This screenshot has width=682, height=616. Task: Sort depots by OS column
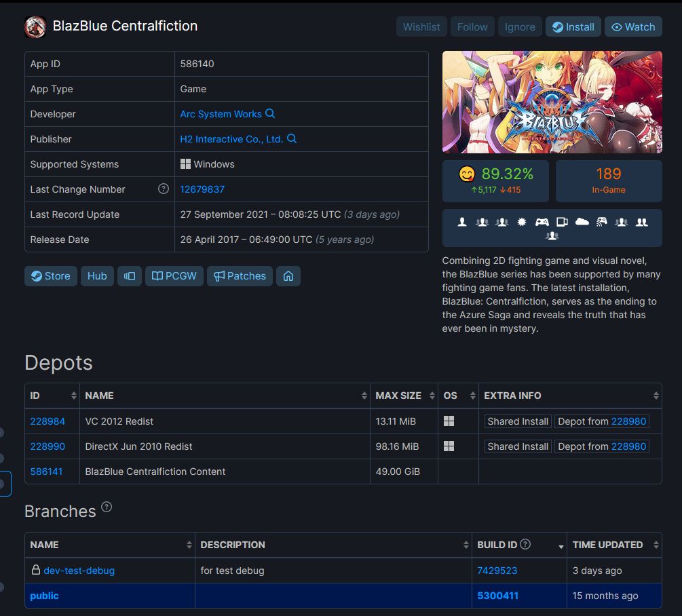(459, 396)
